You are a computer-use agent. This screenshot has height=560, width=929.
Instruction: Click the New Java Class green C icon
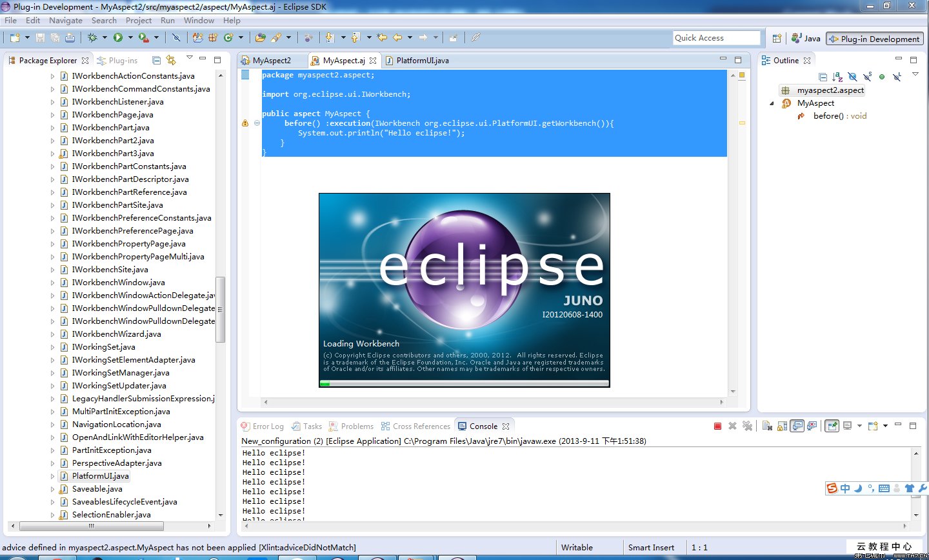[228, 37]
